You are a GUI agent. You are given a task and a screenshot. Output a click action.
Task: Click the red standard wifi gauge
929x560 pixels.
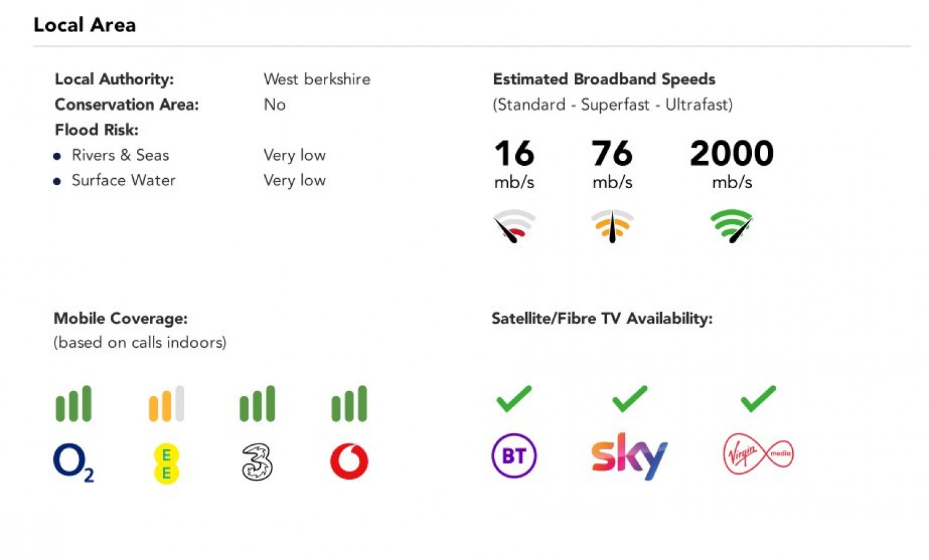514,226
